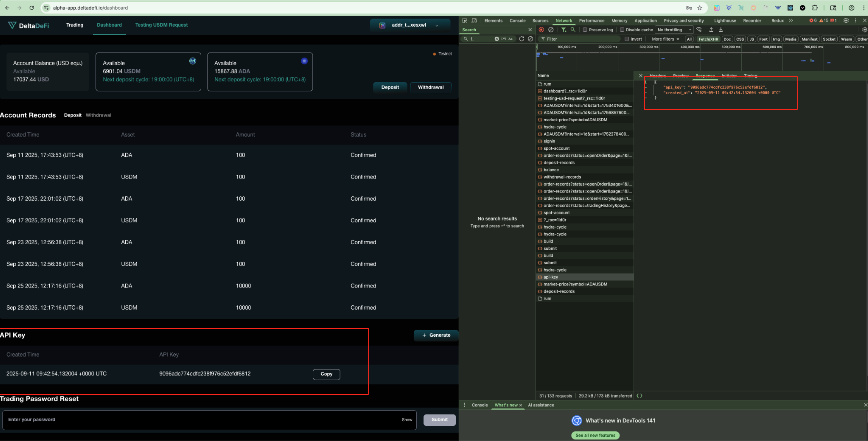The image size is (868, 441).
Task: Click the record network log button
Action: pos(541,30)
